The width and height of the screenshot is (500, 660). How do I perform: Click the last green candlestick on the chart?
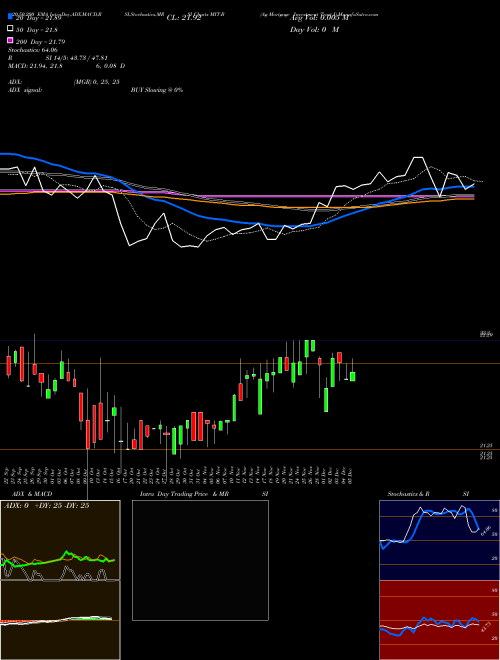352,376
